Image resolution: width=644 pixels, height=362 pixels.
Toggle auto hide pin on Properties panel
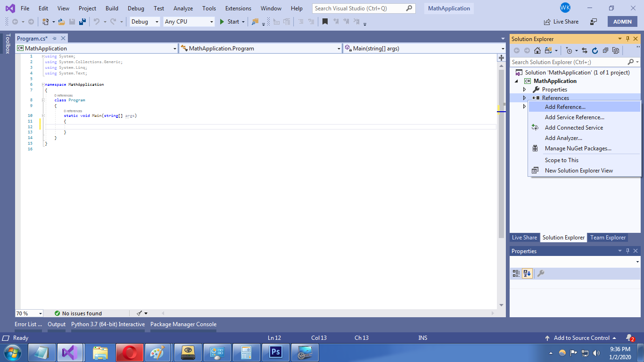click(627, 251)
